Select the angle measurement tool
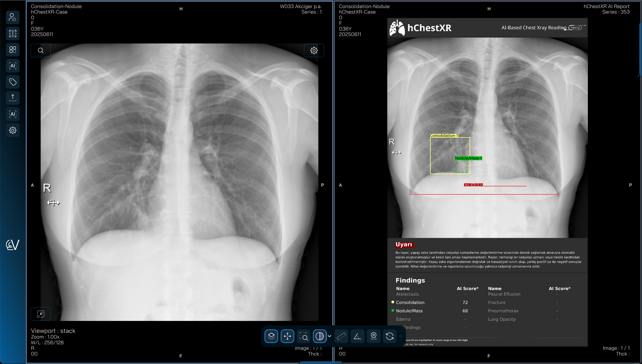The width and height of the screenshot is (642, 364). (357, 336)
